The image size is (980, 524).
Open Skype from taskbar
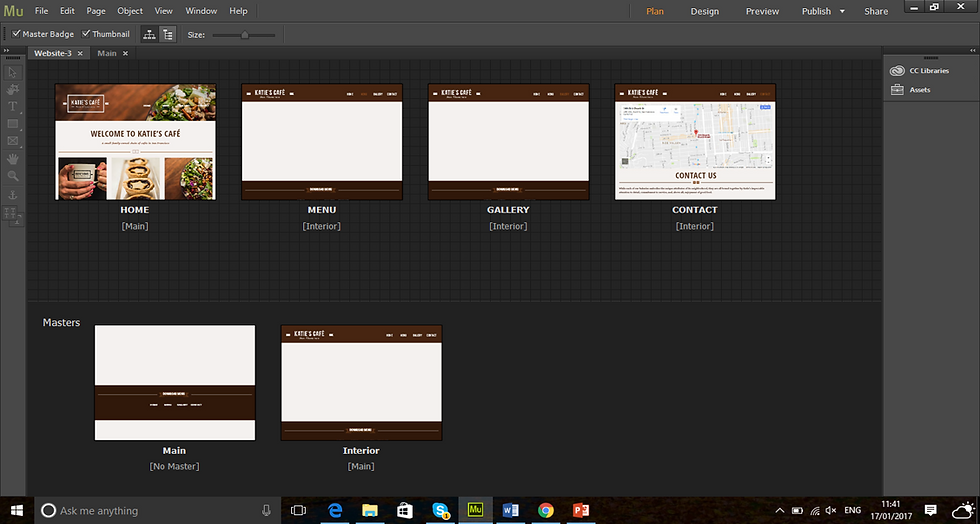[441, 510]
